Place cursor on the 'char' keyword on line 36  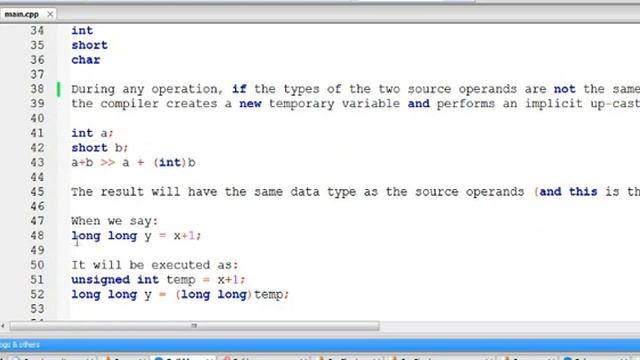[86, 60]
